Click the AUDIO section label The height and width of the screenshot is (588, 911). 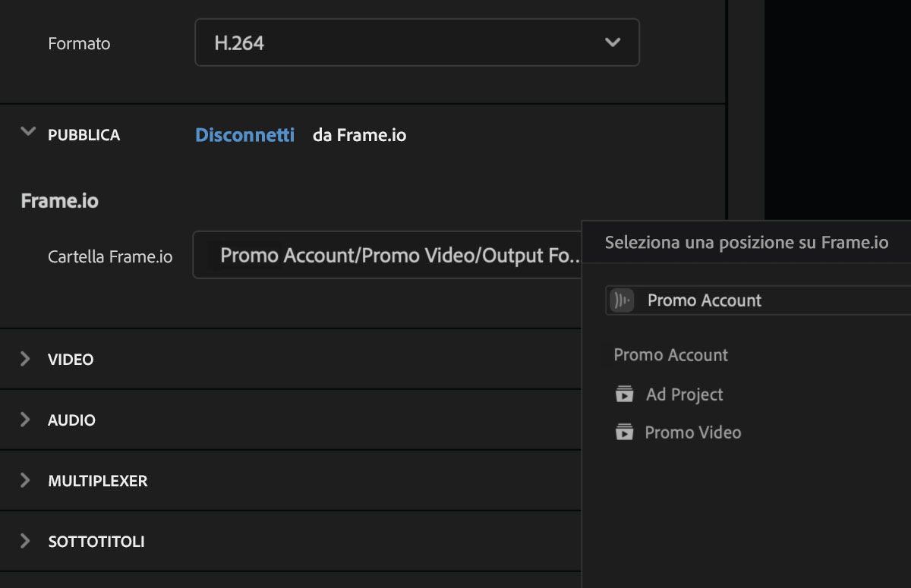(x=71, y=420)
